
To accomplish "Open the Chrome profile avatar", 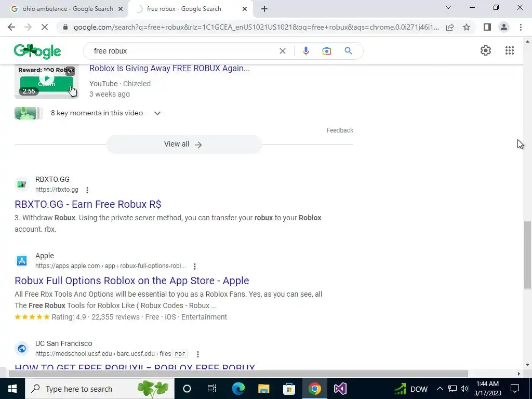I will click(x=504, y=27).
